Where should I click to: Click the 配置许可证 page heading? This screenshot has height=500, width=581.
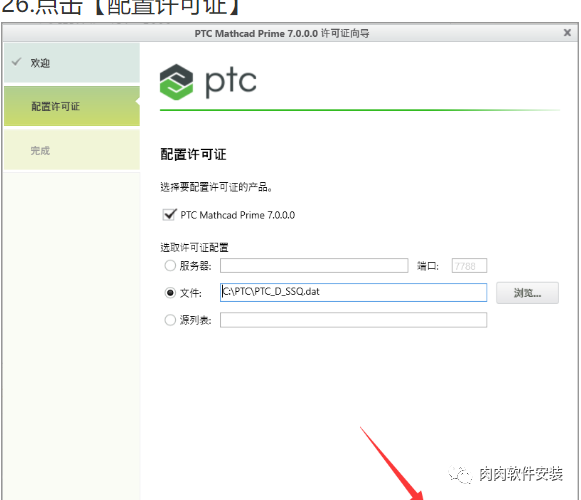[193, 154]
